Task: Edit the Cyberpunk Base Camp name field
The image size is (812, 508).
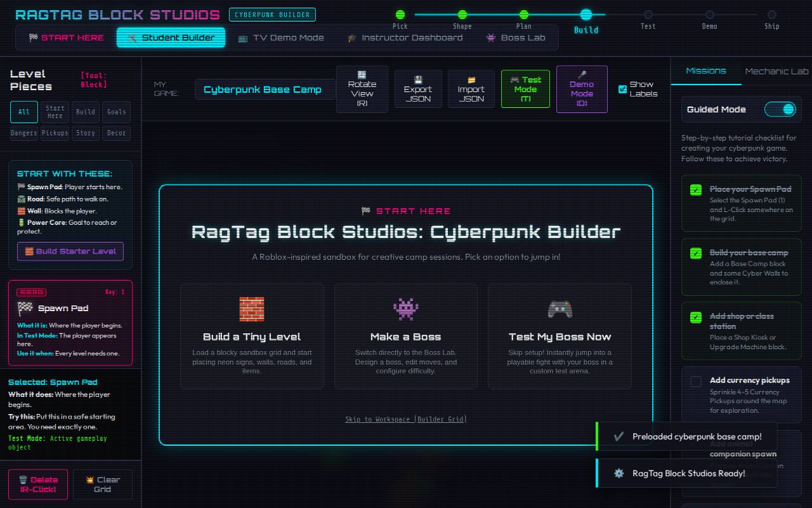Action: click(265, 90)
